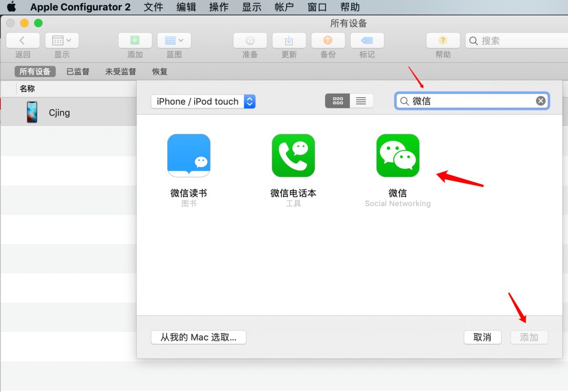This screenshot has height=392, width=568.
Task: Select the 微信读书 app icon
Action: (189, 155)
